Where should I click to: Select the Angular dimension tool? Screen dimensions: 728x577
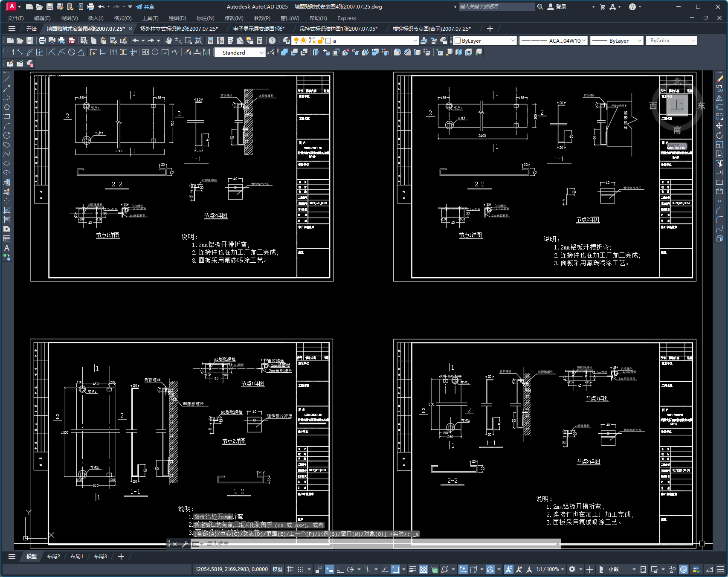pyautogui.click(x=81, y=52)
